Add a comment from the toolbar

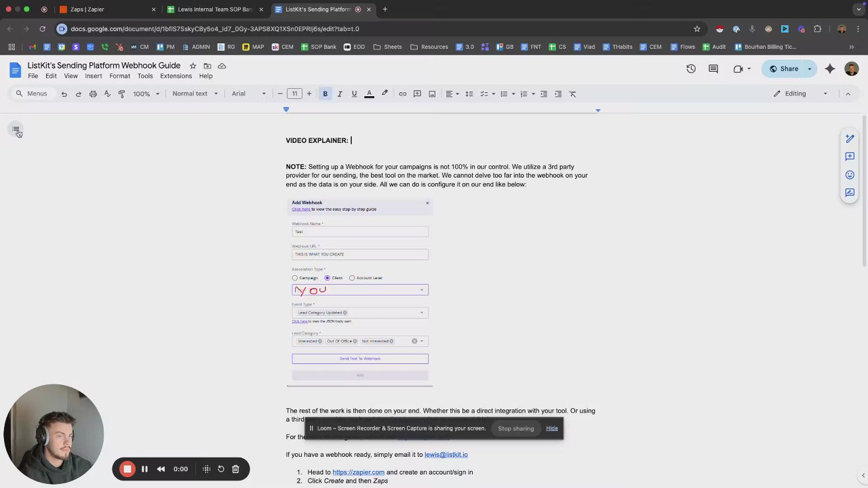pyautogui.click(x=417, y=94)
